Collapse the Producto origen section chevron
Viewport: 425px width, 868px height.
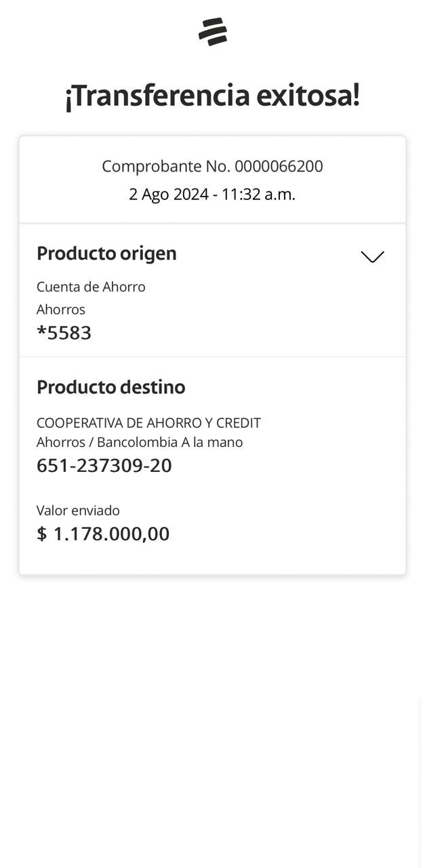372,256
